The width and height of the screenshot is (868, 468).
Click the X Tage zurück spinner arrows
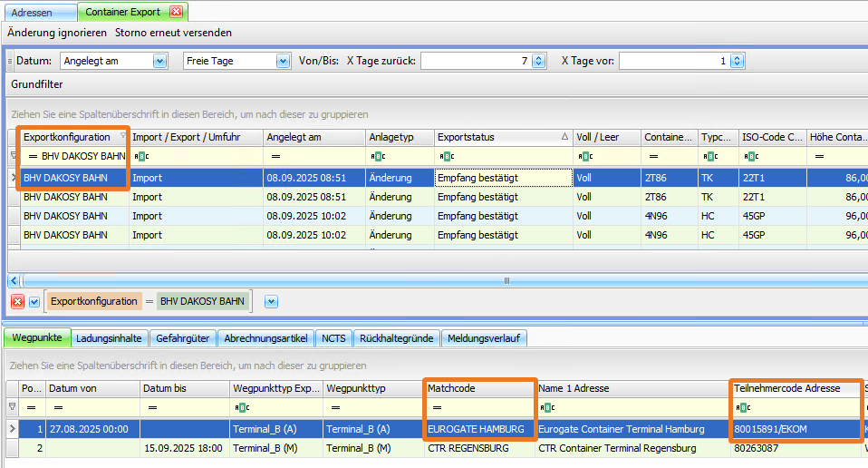(x=538, y=62)
